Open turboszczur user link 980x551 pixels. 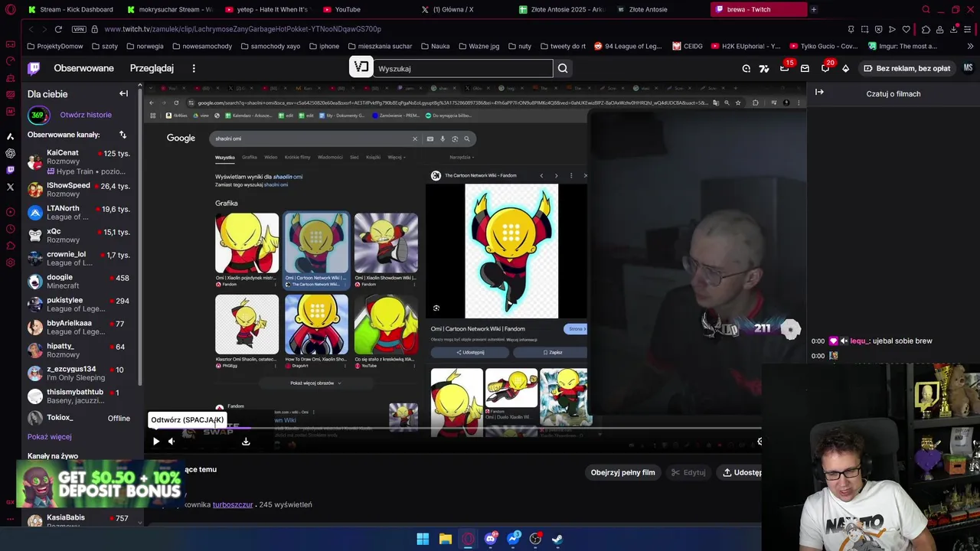(233, 505)
